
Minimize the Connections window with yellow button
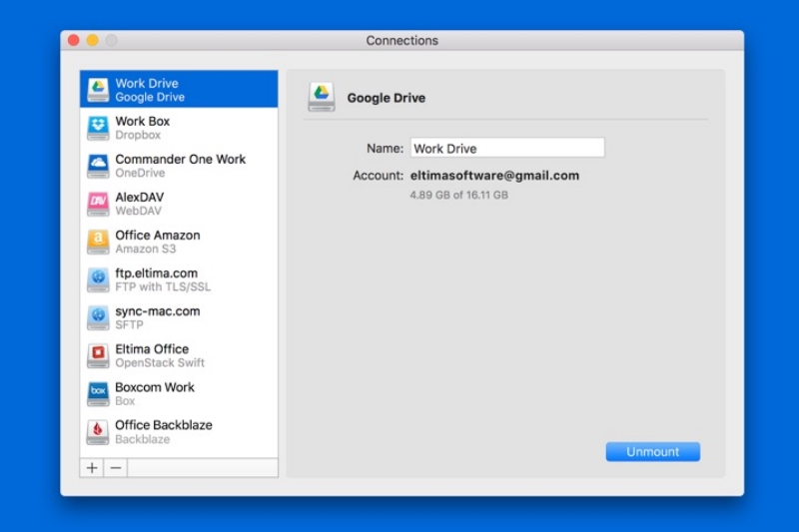click(92, 40)
